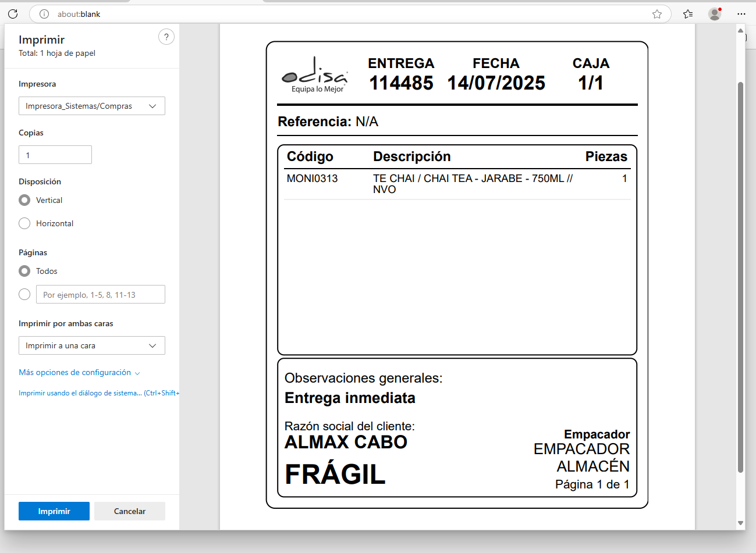756x553 pixels.
Task: Click the delivery number 114485
Action: [x=401, y=83]
